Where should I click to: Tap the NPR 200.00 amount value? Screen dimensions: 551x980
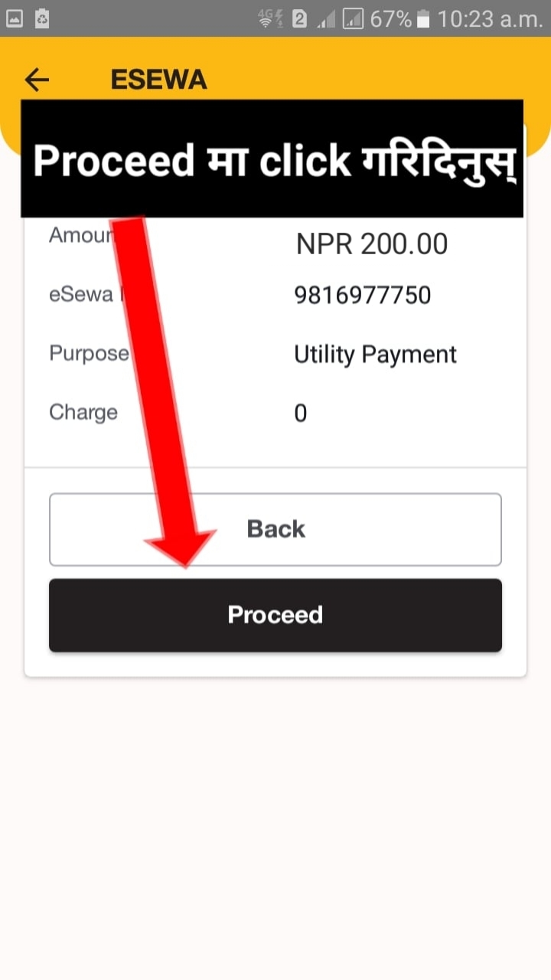[372, 244]
